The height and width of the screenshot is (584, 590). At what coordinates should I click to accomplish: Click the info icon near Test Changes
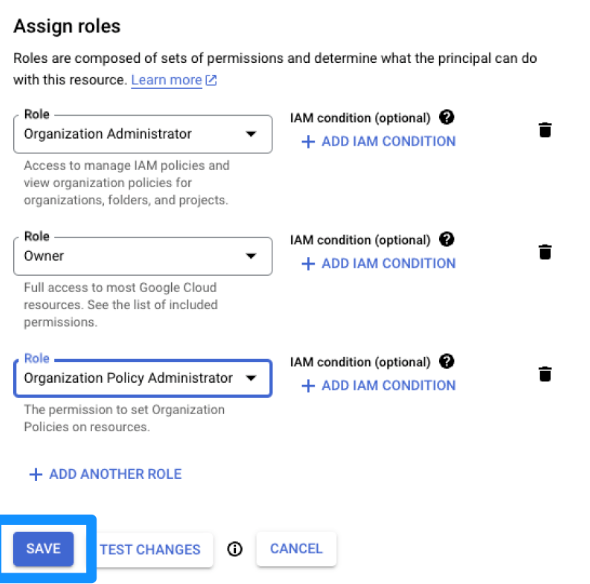(235, 549)
